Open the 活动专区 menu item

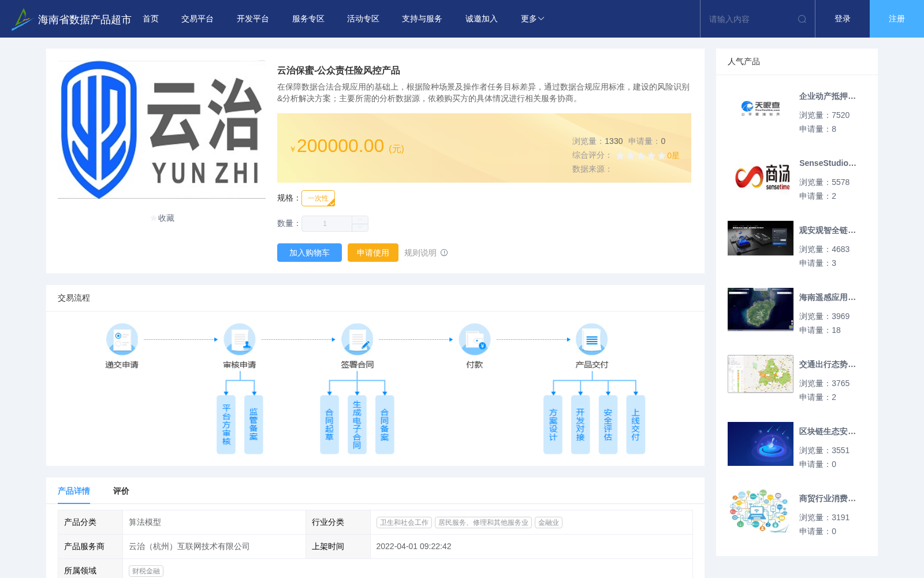click(x=363, y=19)
